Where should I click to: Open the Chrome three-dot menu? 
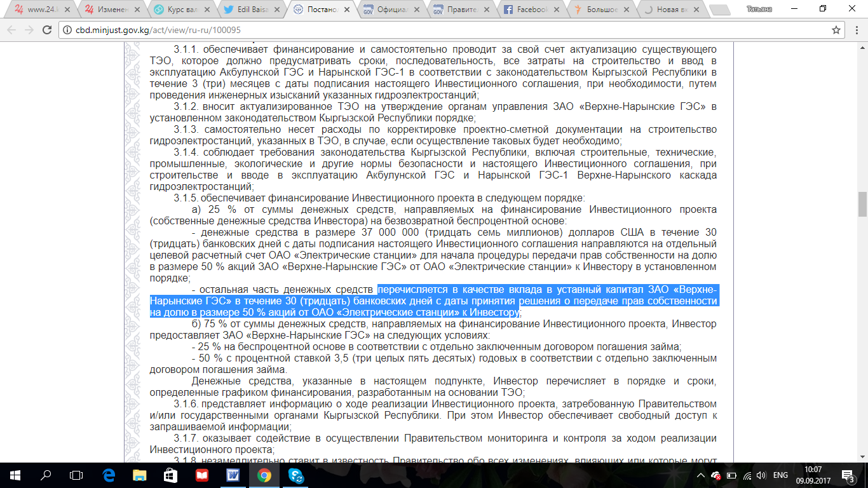pyautogui.click(x=855, y=30)
